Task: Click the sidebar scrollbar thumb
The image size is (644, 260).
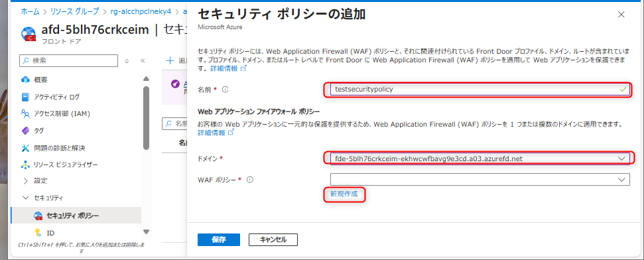Action: click(x=146, y=118)
